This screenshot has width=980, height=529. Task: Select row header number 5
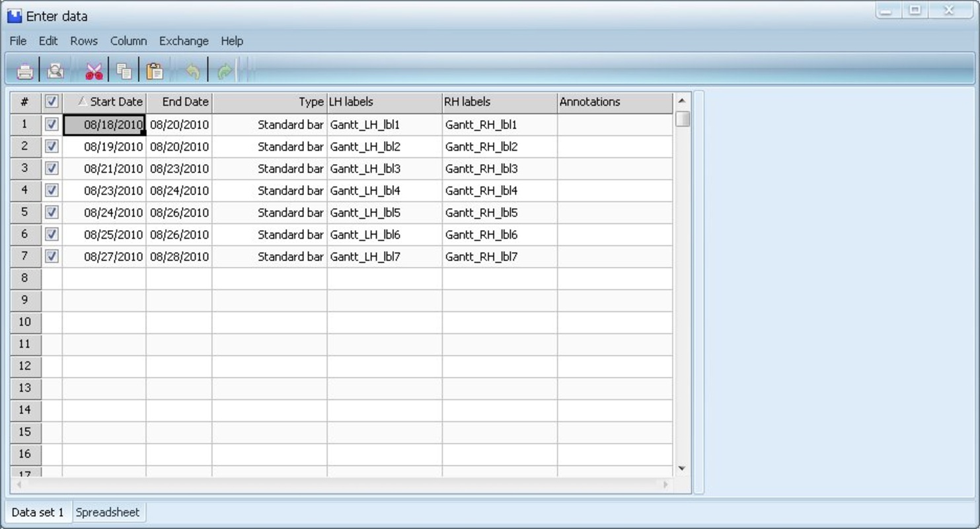click(25, 212)
